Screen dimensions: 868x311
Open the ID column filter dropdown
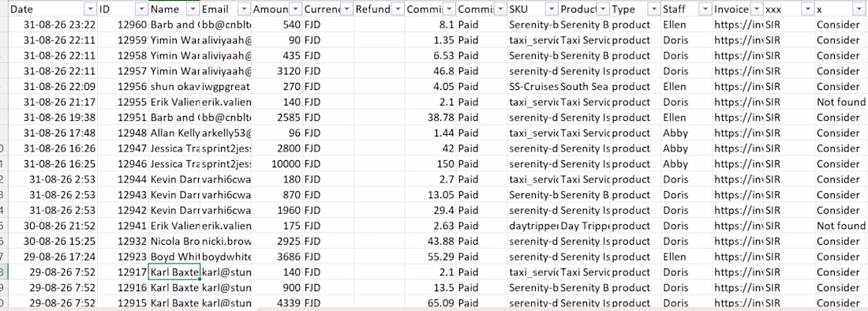[x=141, y=9]
